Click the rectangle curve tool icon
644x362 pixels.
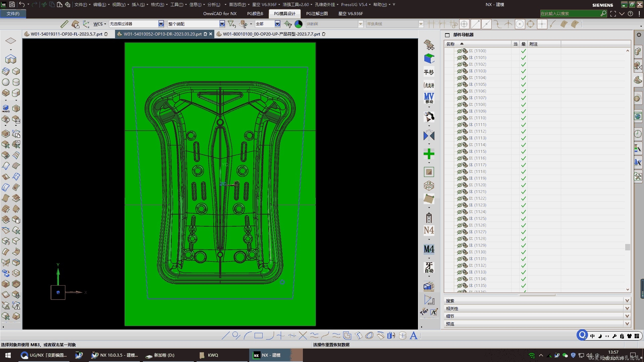point(258,336)
